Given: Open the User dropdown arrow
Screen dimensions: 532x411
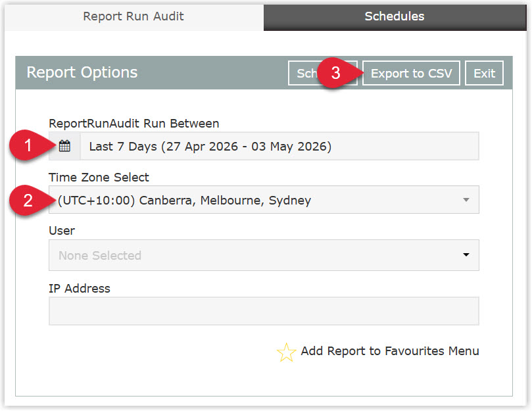Looking at the screenshot, I should point(466,254).
